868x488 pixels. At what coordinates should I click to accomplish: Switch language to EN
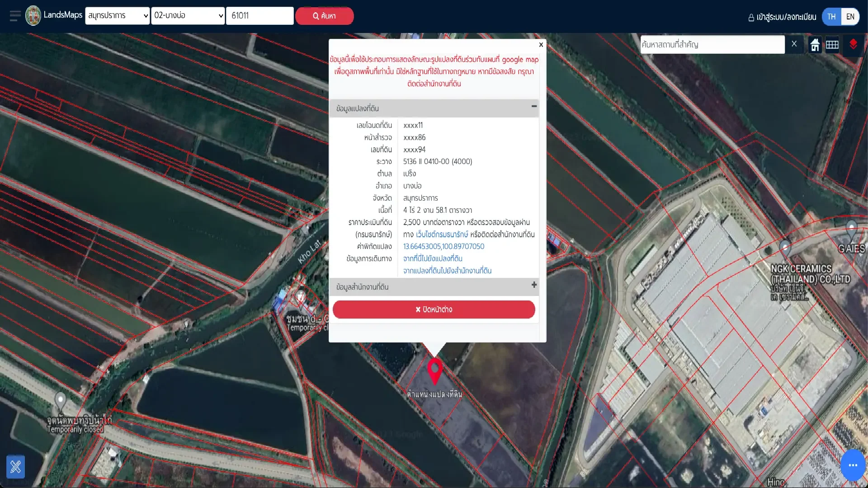[x=850, y=17]
